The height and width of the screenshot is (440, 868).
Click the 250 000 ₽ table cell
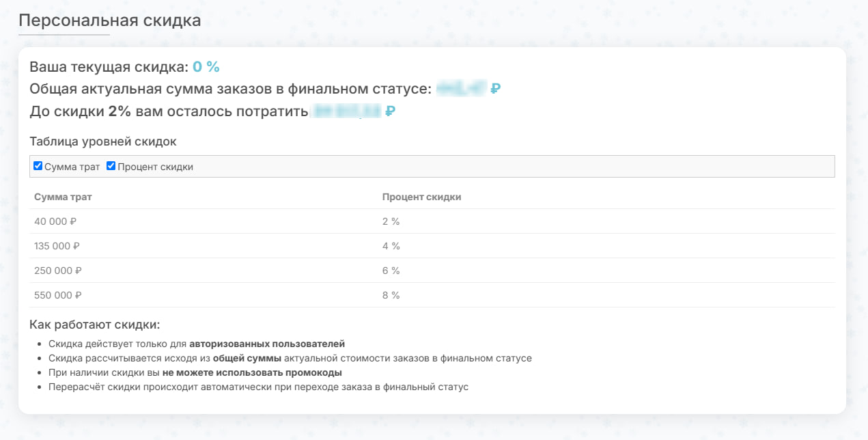(x=58, y=271)
